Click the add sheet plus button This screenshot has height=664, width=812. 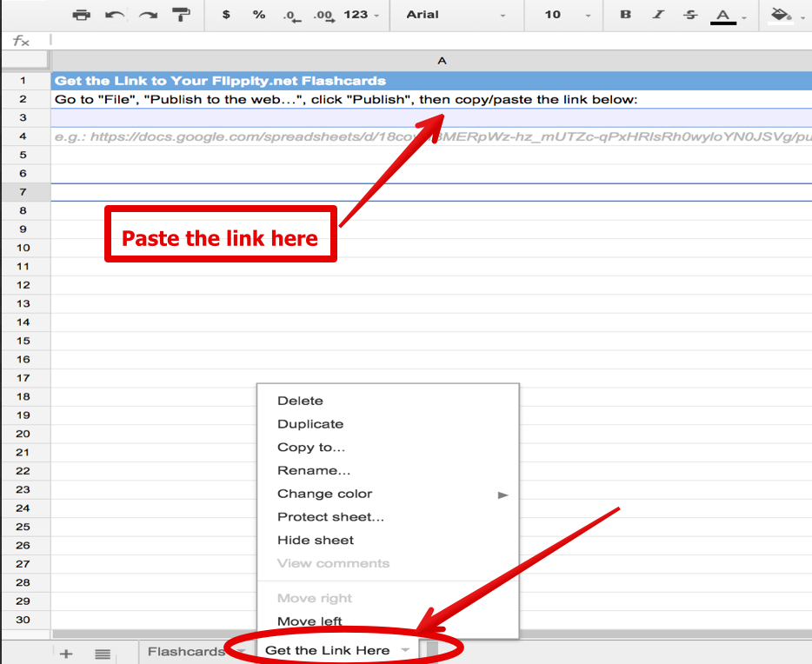coord(67,653)
